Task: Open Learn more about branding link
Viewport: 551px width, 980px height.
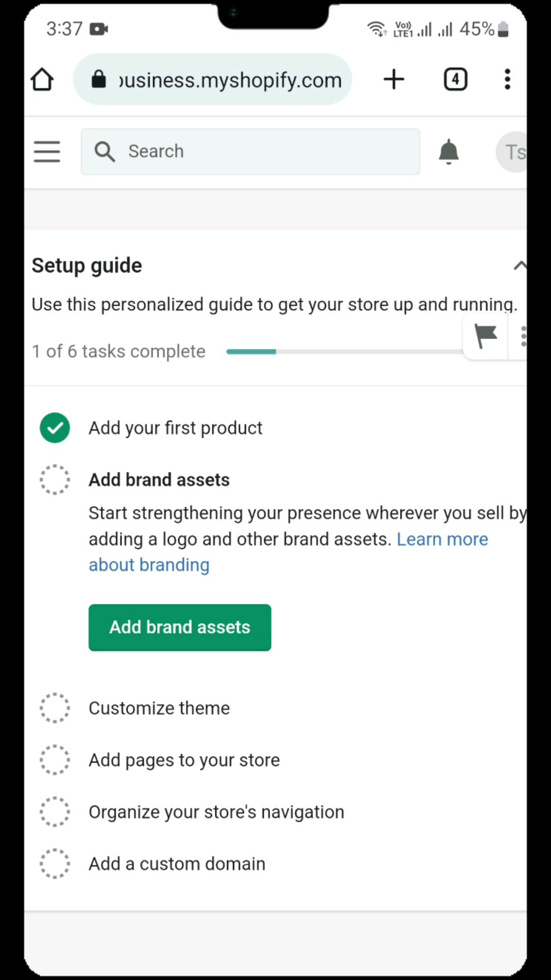Action: (x=289, y=552)
